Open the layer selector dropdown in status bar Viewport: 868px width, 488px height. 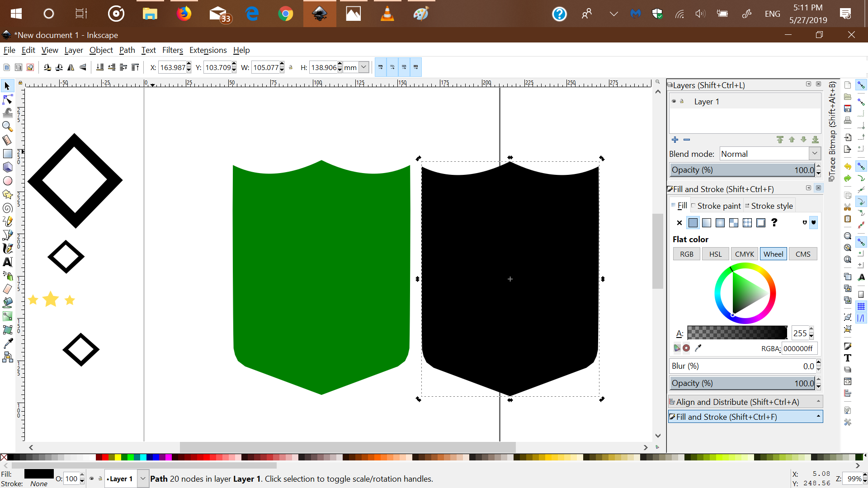pyautogui.click(x=143, y=479)
